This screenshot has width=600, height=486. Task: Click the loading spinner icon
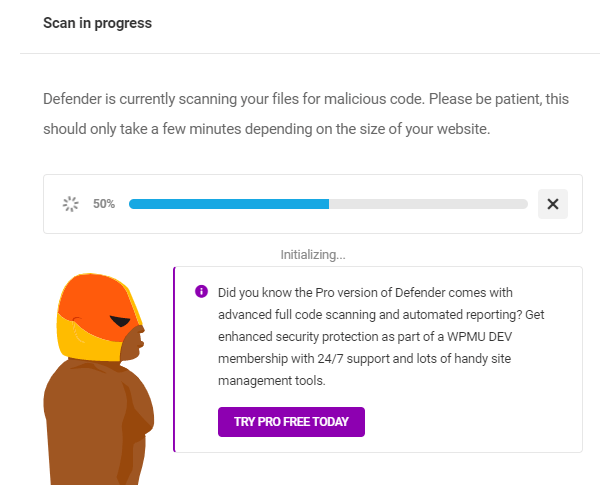(71, 204)
